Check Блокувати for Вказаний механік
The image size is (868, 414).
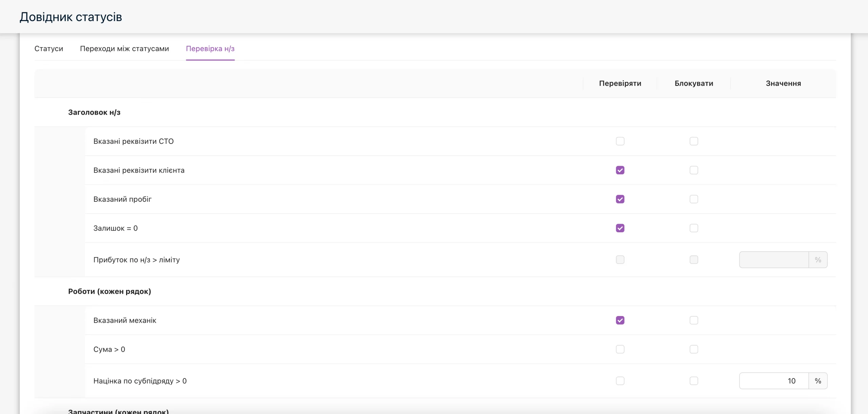click(694, 320)
